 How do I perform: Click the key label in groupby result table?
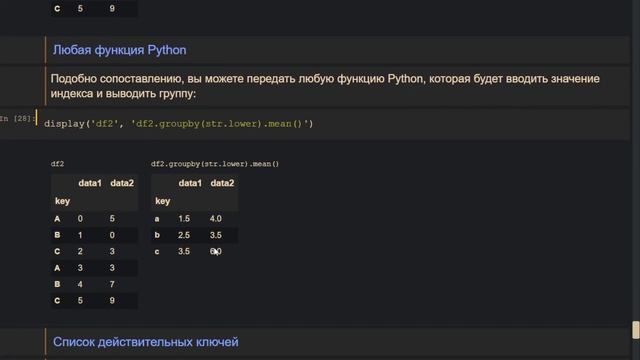(x=162, y=201)
